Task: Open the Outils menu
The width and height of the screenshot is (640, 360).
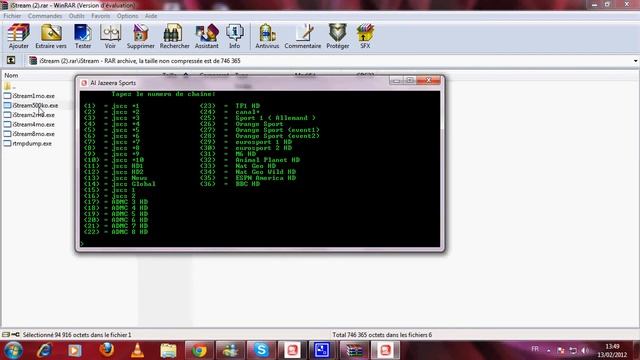Action: click(x=77, y=16)
